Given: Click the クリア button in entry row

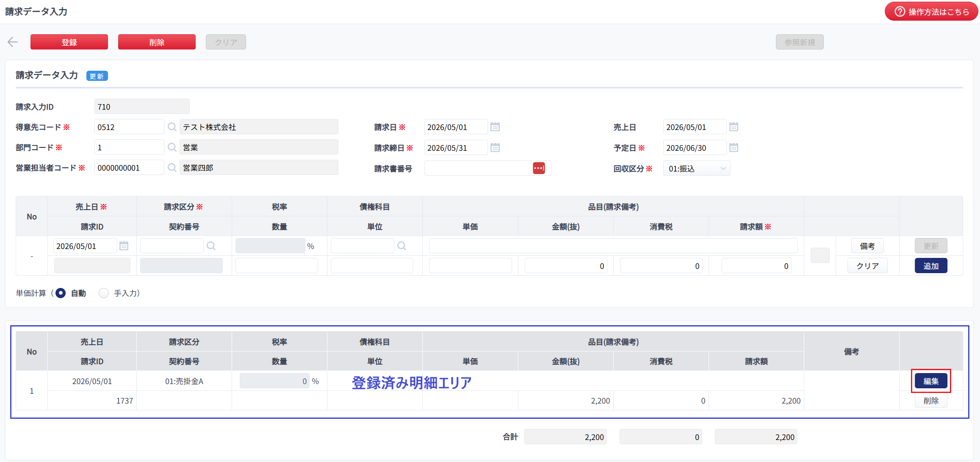Looking at the screenshot, I should pos(867,266).
